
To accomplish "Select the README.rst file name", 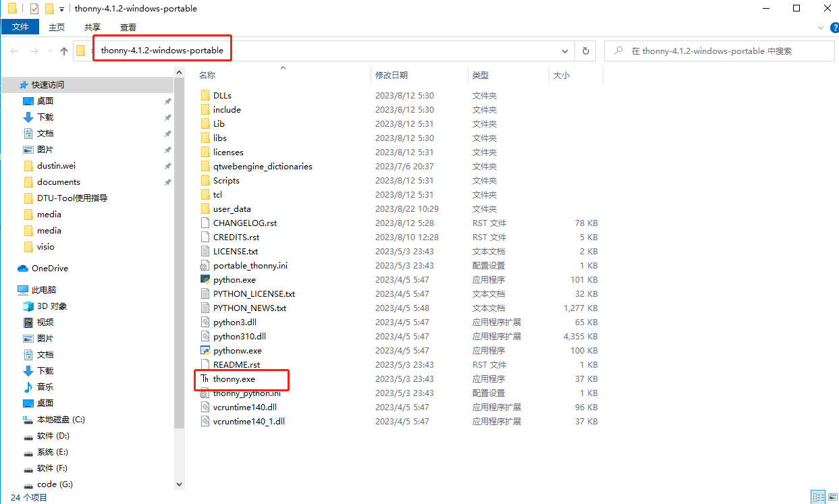I will point(236,364).
